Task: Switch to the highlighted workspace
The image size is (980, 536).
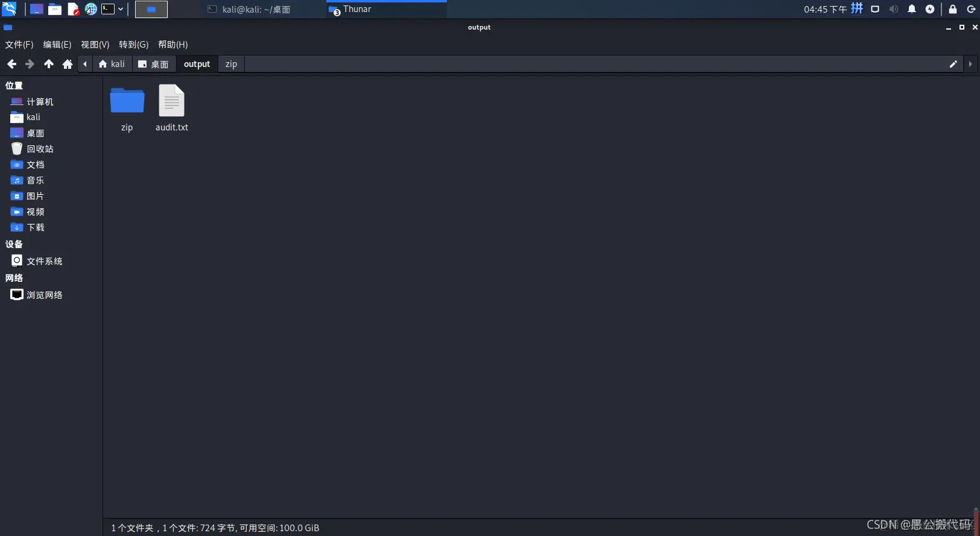Action: coord(151,9)
